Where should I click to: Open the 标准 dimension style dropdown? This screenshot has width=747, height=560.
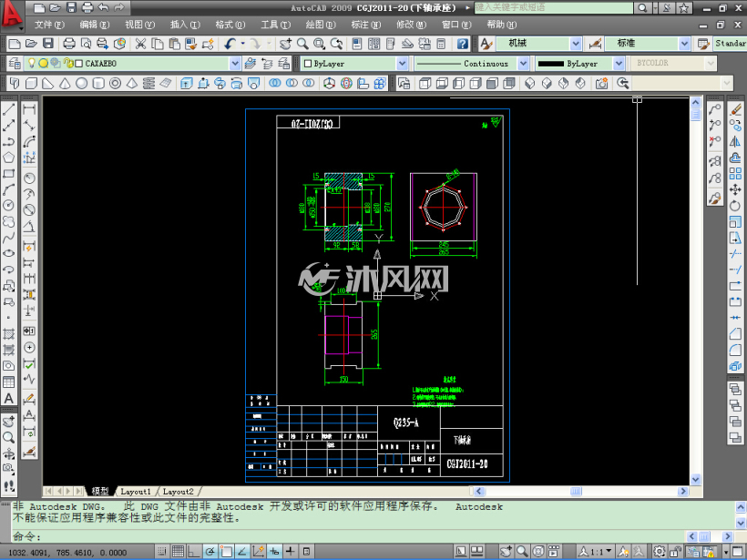point(684,44)
